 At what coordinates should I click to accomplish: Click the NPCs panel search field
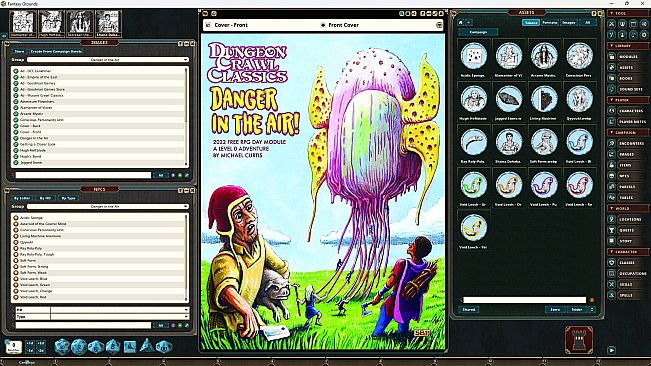pyautogui.click(x=83, y=326)
